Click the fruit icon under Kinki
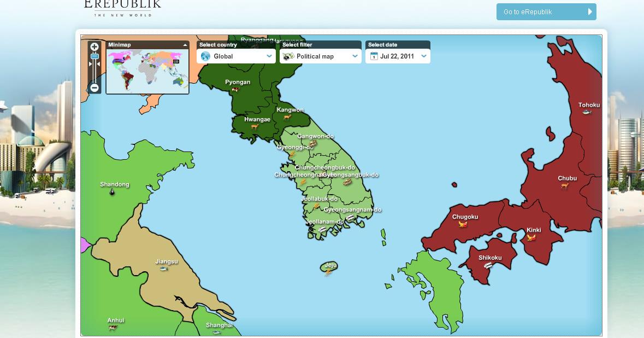Screen dimensions: 644x338 (x=531, y=237)
